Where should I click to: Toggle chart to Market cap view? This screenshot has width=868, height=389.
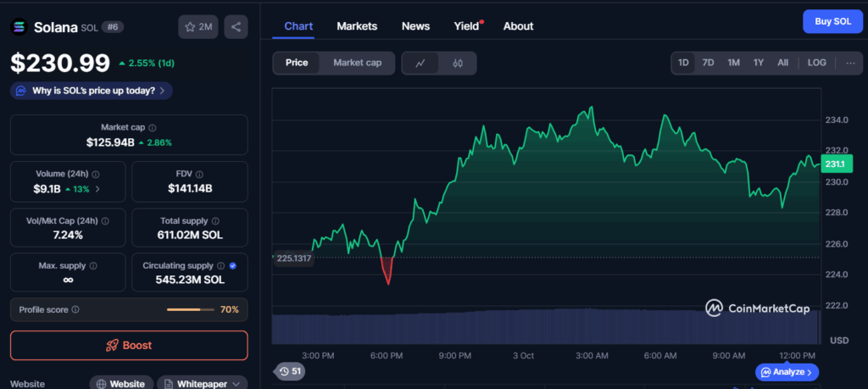pos(358,63)
